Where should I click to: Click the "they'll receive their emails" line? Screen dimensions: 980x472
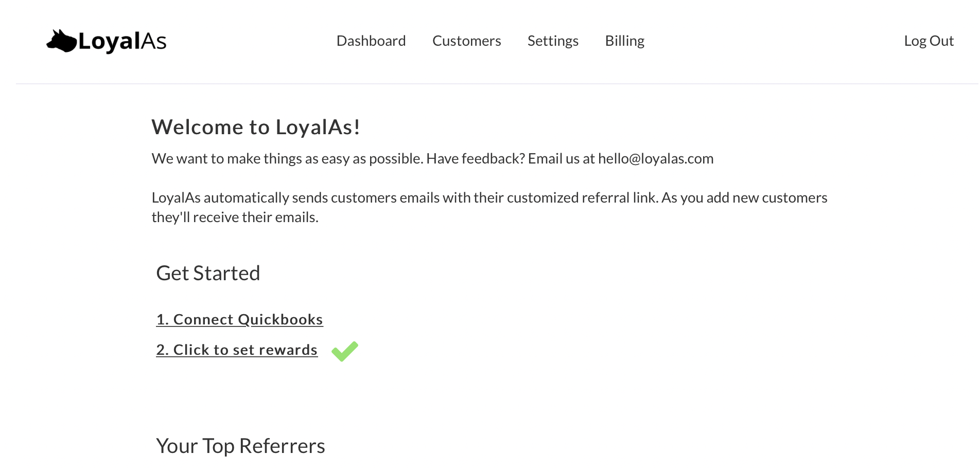(235, 217)
